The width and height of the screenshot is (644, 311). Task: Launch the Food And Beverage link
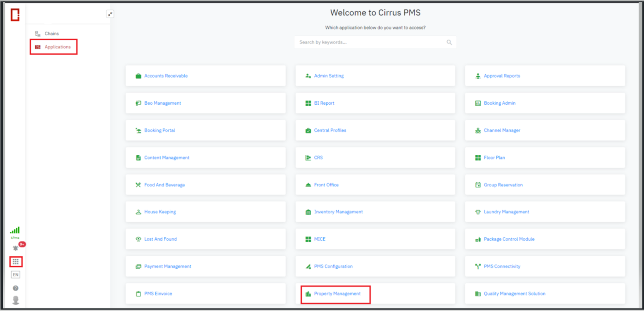(164, 185)
